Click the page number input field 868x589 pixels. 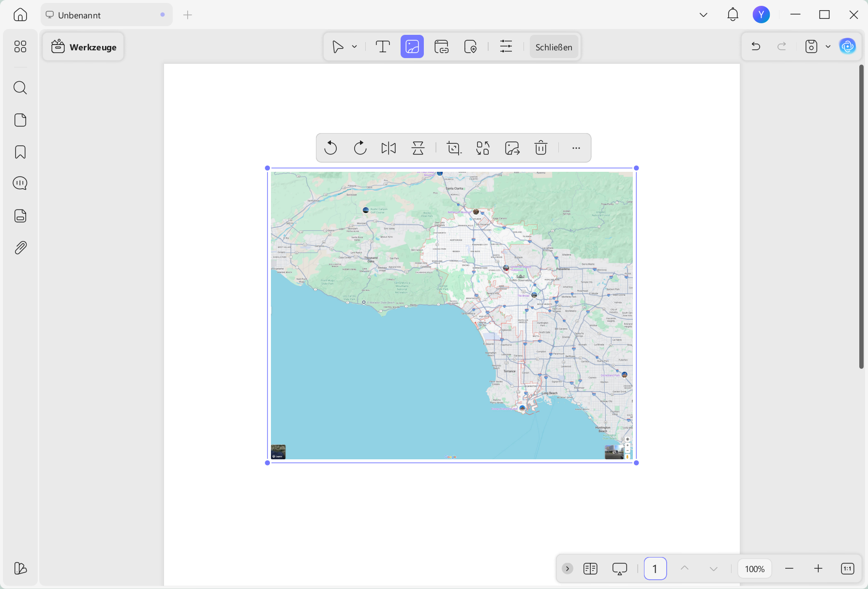[655, 569]
